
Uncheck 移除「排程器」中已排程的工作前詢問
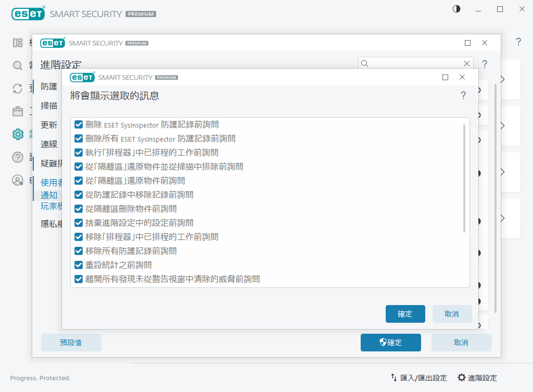coord(79,237)
